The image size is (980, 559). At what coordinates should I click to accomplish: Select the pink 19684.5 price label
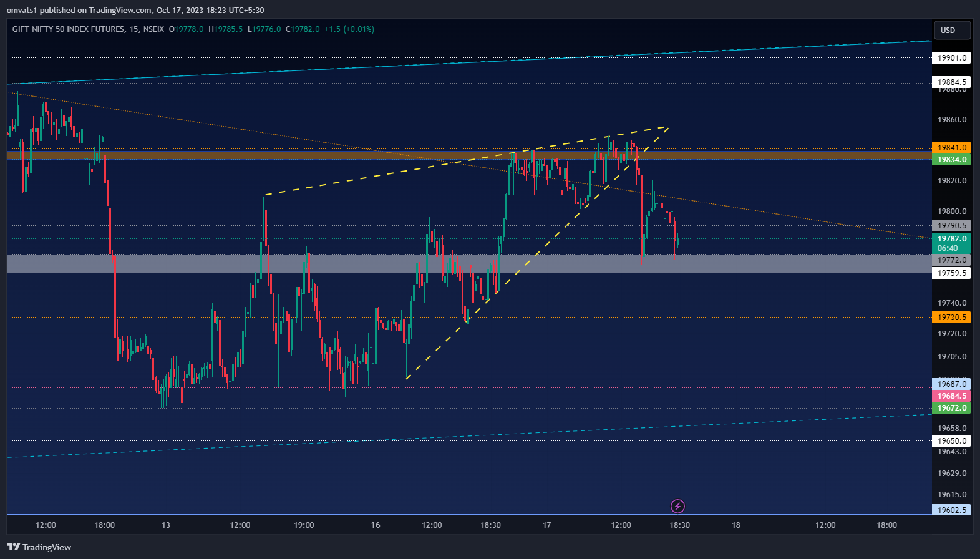[x=951, y=396]
